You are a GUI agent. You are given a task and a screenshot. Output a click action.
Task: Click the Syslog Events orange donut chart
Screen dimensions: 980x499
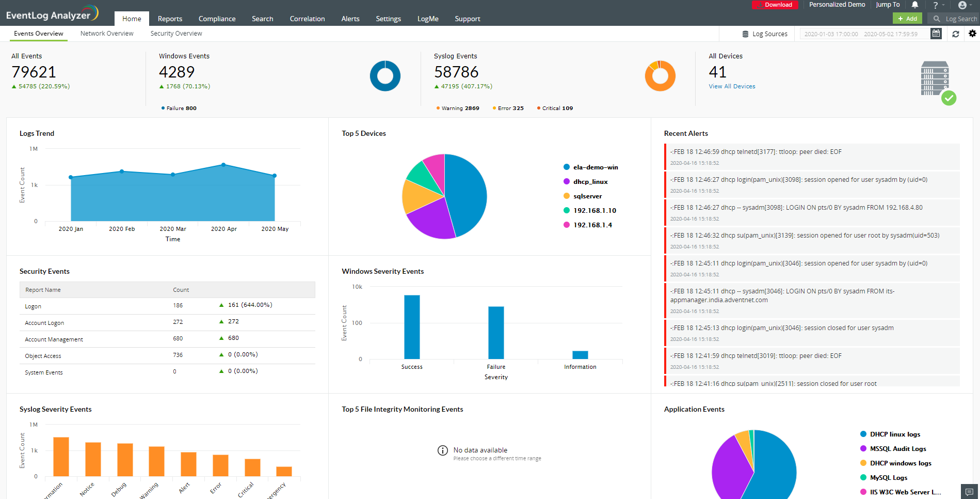click(660, 76)
